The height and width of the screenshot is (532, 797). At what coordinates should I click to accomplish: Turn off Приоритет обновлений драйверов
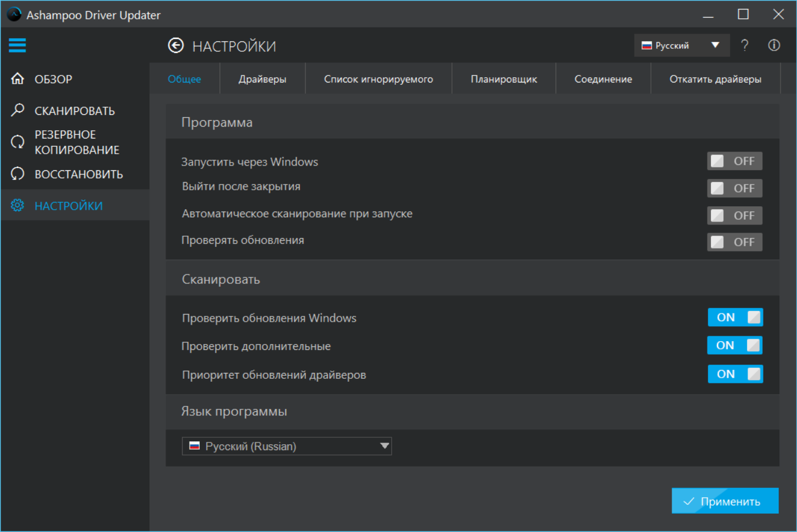point(735,374)
